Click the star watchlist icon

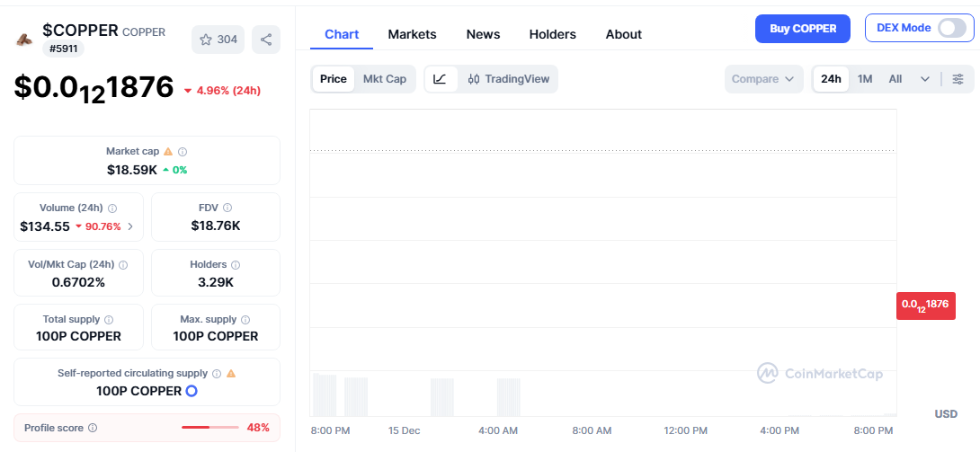pos(206,40)
